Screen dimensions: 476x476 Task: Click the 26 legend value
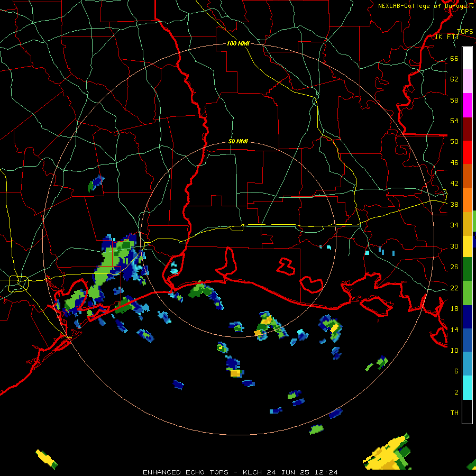pyautogui.click(x=454, y=267)
